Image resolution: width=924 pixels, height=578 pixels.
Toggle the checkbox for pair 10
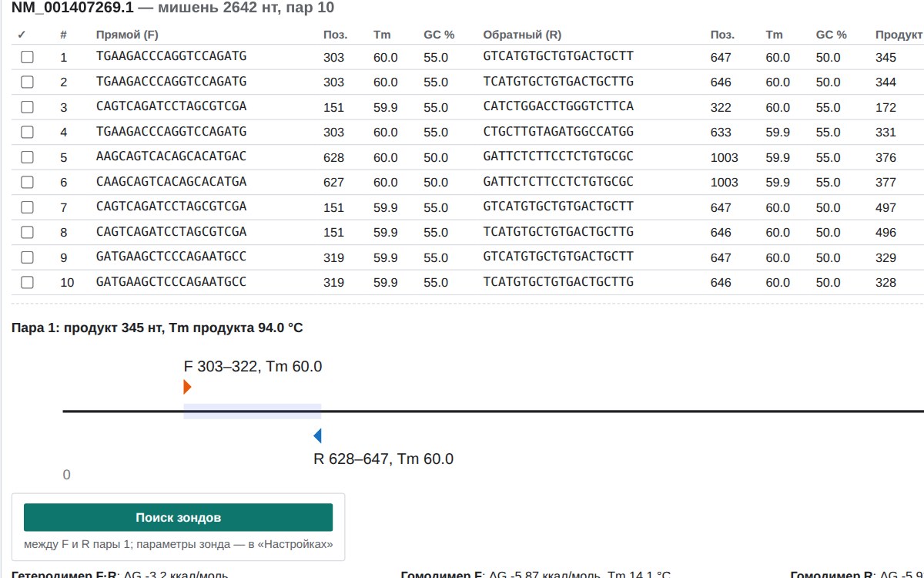click(27, 282)
